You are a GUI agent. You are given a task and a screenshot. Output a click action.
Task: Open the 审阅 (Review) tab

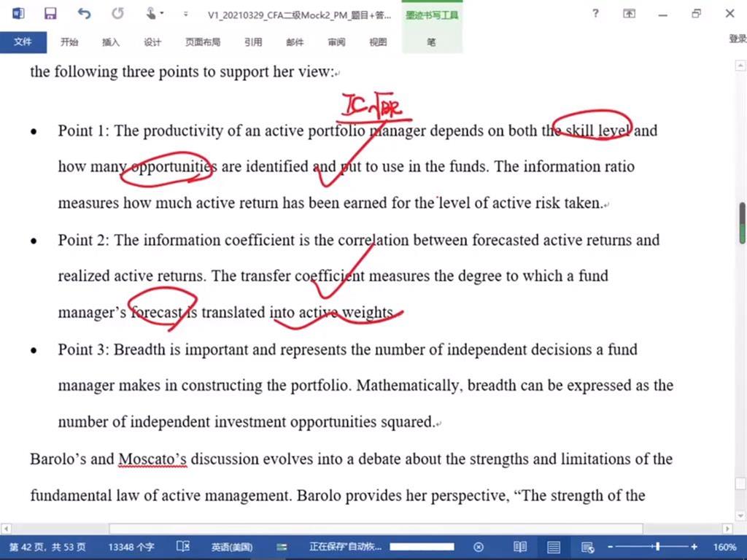336,42
